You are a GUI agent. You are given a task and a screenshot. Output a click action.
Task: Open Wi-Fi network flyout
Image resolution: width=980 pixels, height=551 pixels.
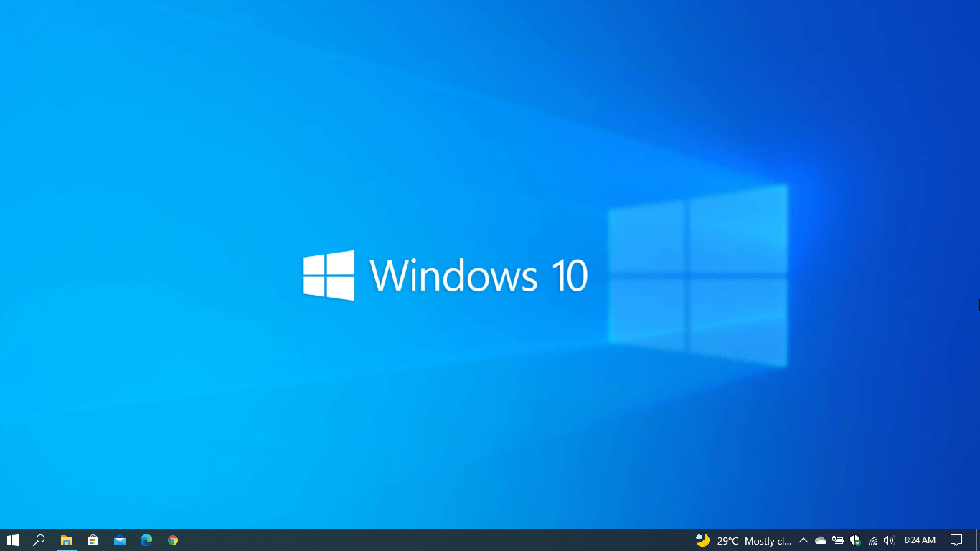coord(873,540)
